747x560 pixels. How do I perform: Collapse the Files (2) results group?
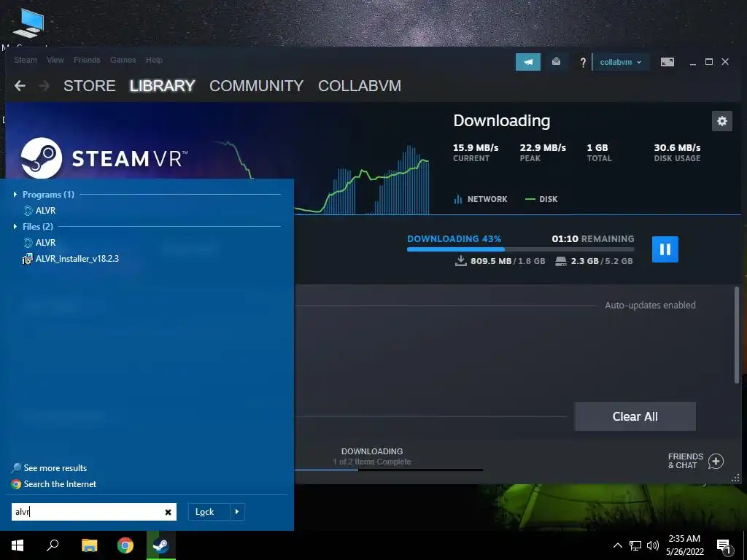[x=15, y=226]
